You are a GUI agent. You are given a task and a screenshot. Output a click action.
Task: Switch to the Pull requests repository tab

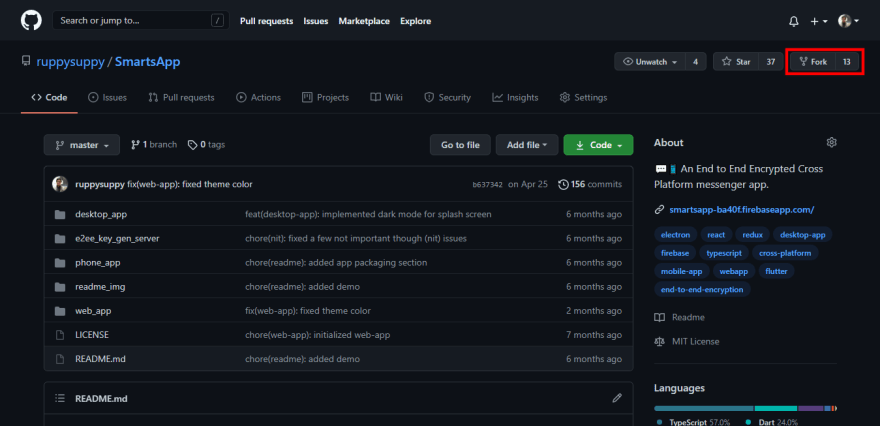pos(181,98)
